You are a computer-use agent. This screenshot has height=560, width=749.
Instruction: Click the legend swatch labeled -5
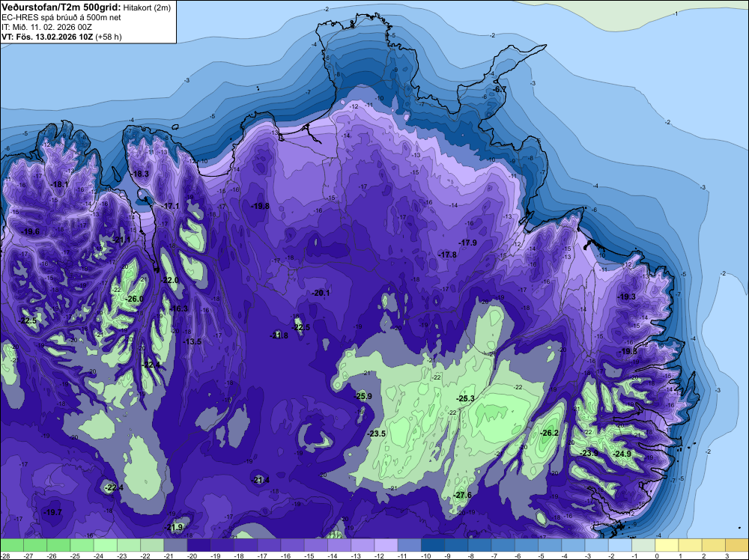pyautogui.click(x=550, y=545)
